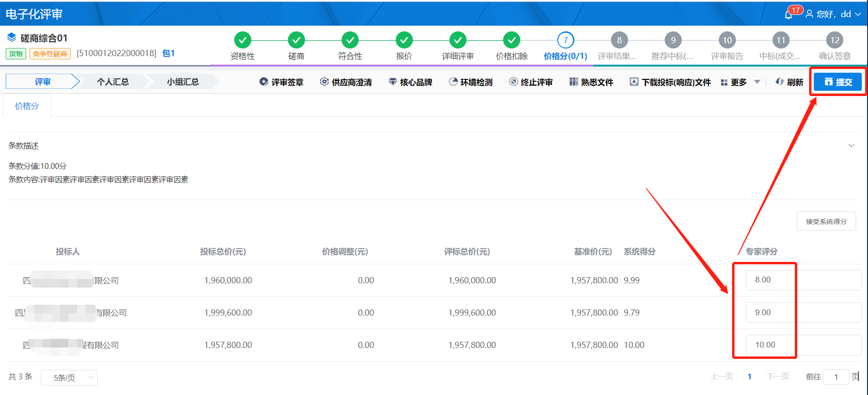
Task: Click the 前往 page number input box
Action: pos(836,377)
